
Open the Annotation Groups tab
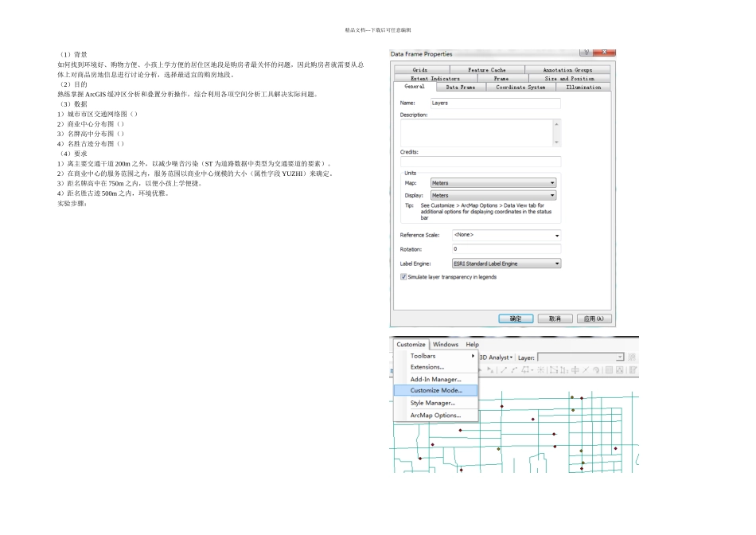click(567, 70)
